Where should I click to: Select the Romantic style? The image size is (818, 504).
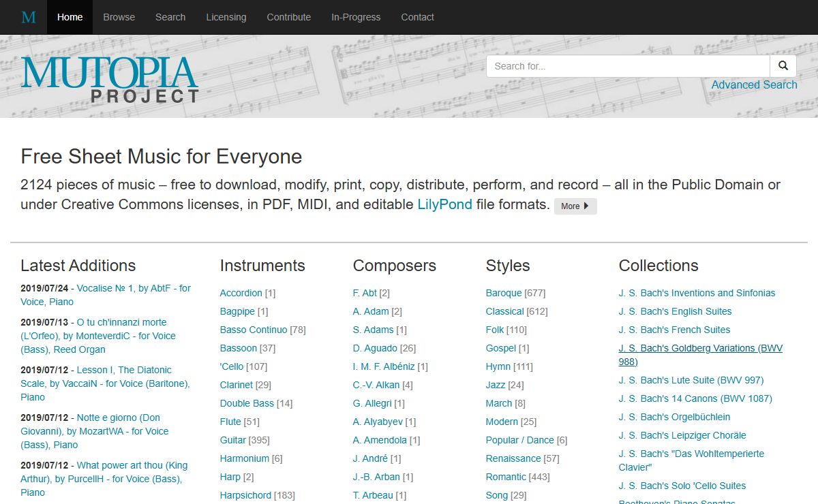pyautogui.click(x=506, y=477)
